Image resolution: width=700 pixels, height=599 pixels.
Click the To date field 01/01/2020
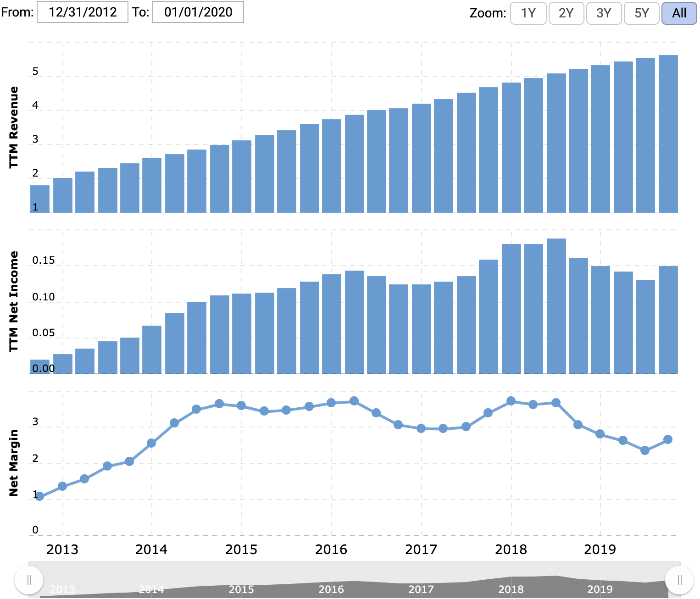[x=198, y=12]
